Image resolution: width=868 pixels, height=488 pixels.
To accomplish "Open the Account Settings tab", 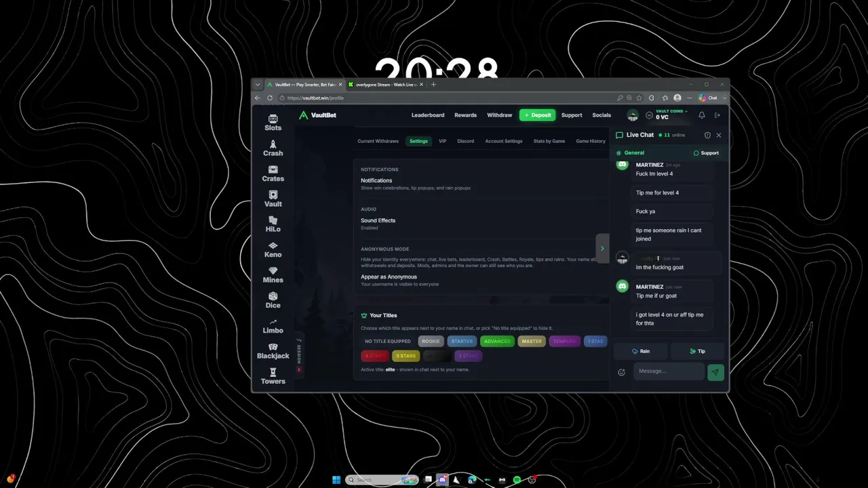I will [x=503, y=141].
